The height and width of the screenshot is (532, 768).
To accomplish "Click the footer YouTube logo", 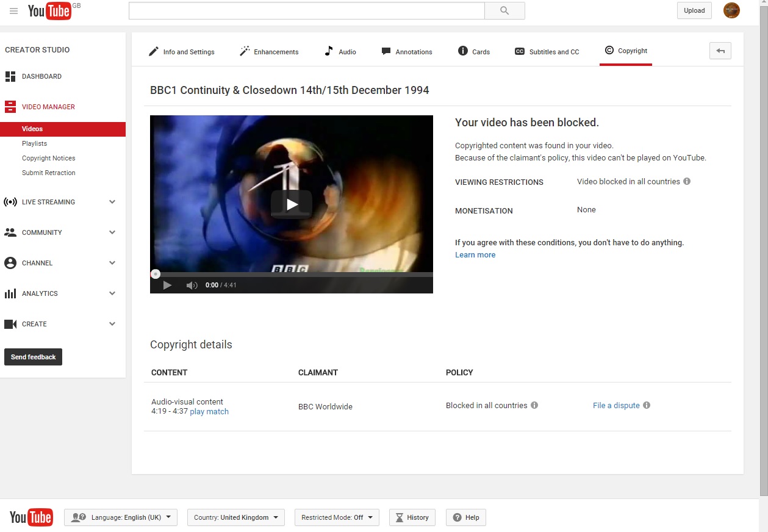I will tap(31, 517).
